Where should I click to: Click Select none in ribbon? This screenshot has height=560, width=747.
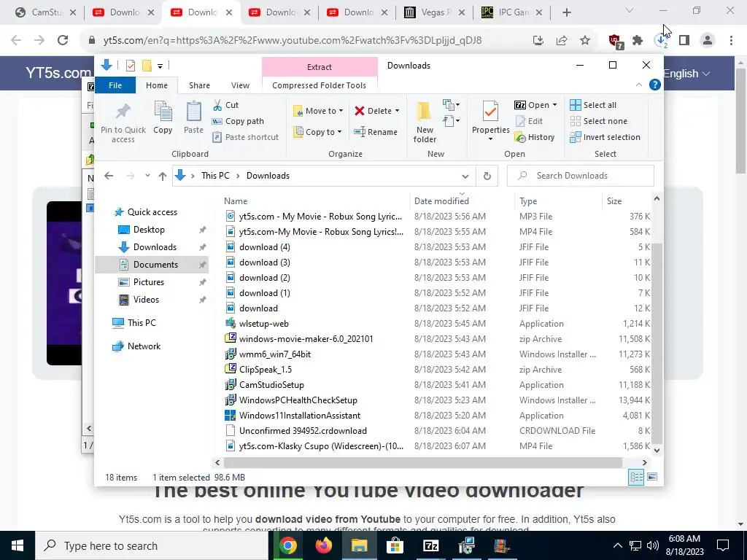click(599, 121)
